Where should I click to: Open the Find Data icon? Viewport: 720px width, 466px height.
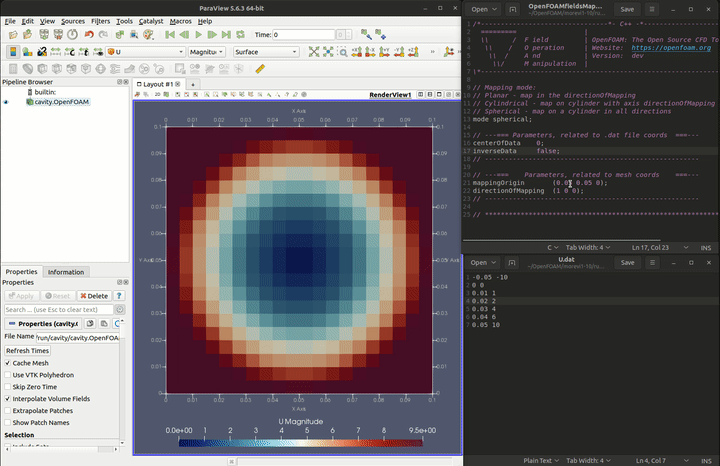tap(134, 34)
